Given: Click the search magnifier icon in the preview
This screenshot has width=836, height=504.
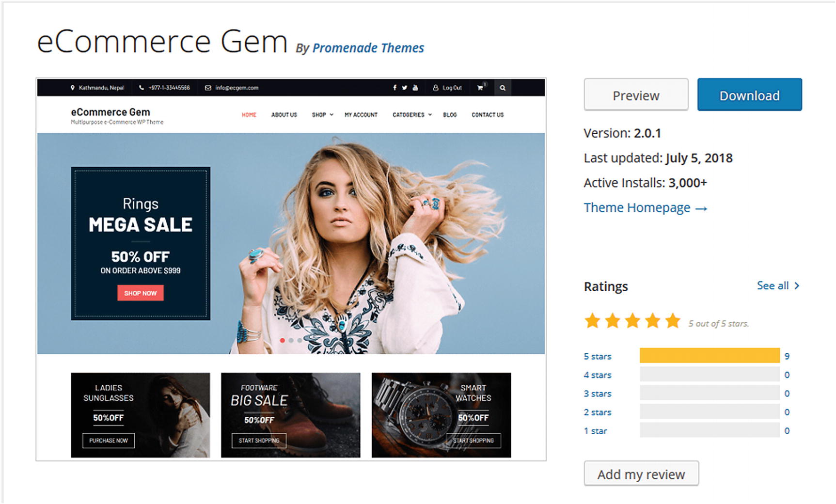Looking at the screenshot, I should (503, 88).
